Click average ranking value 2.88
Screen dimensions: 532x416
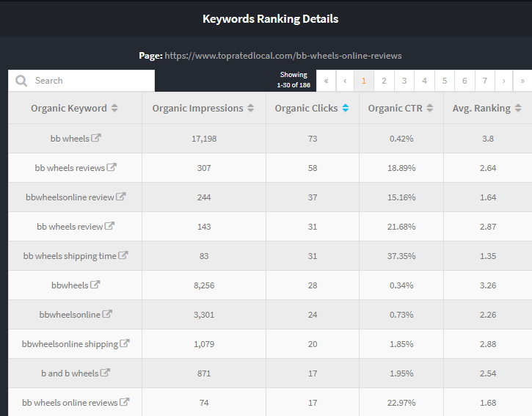click(488, 344)
